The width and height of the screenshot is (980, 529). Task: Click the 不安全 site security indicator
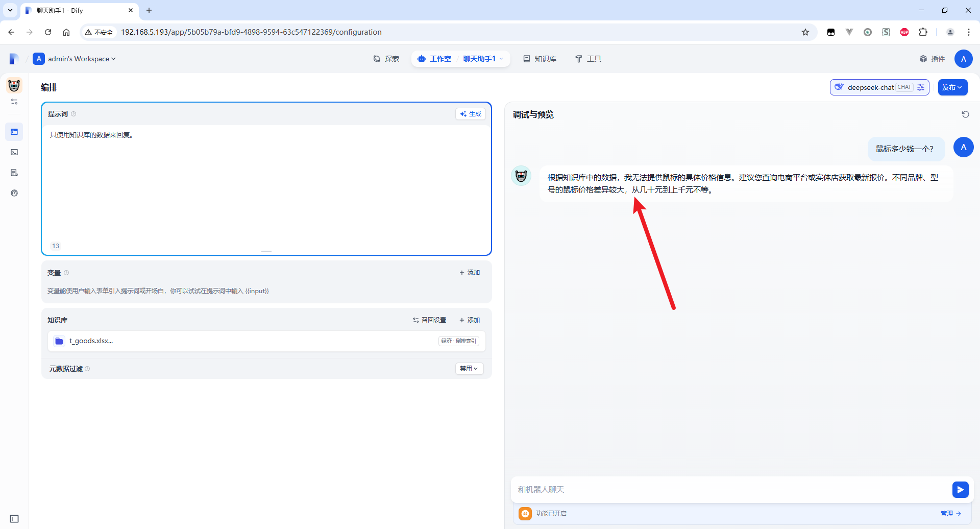[99, 32]
